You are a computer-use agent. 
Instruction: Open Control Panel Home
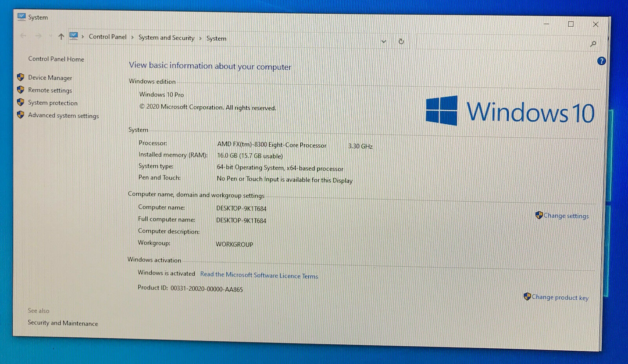click(x=56, y=59)
